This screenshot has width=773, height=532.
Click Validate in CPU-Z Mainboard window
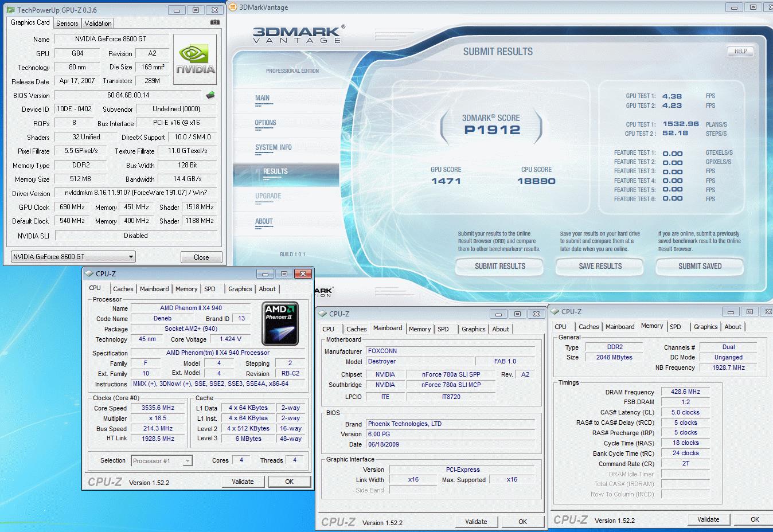pyautogui.click(x=476, y=522)
